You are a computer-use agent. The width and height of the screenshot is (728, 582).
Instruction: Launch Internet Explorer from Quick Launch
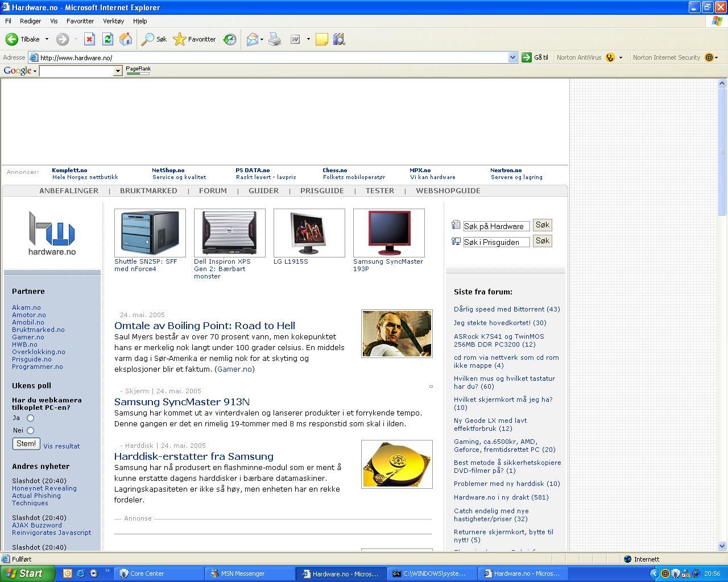[80, 573]
